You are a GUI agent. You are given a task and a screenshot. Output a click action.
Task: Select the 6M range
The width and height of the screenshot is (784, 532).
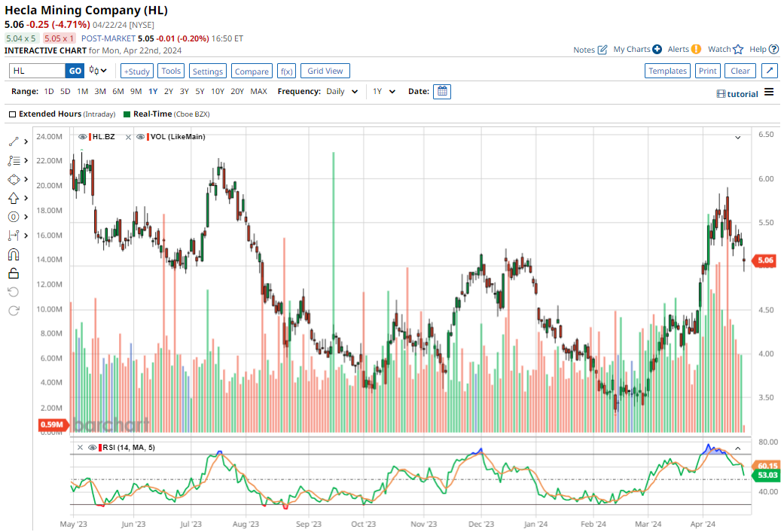tap(117, 91)
